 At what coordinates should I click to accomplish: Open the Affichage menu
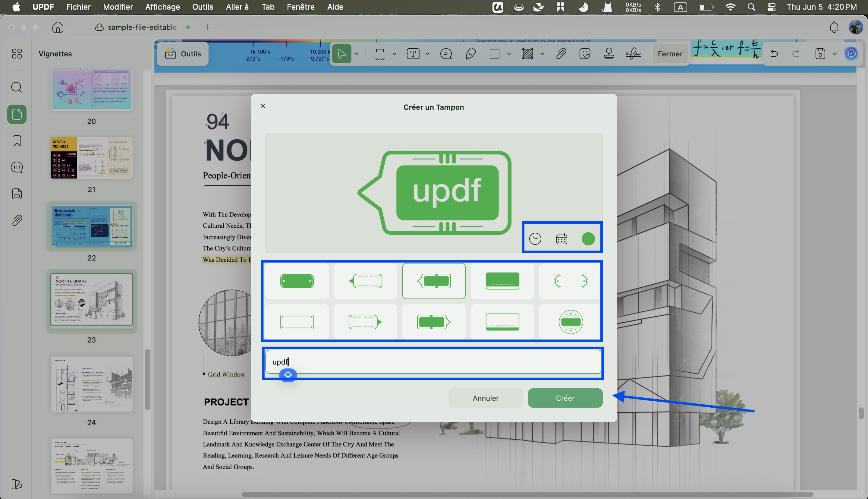pyautogui.click(x=162, y=7)
